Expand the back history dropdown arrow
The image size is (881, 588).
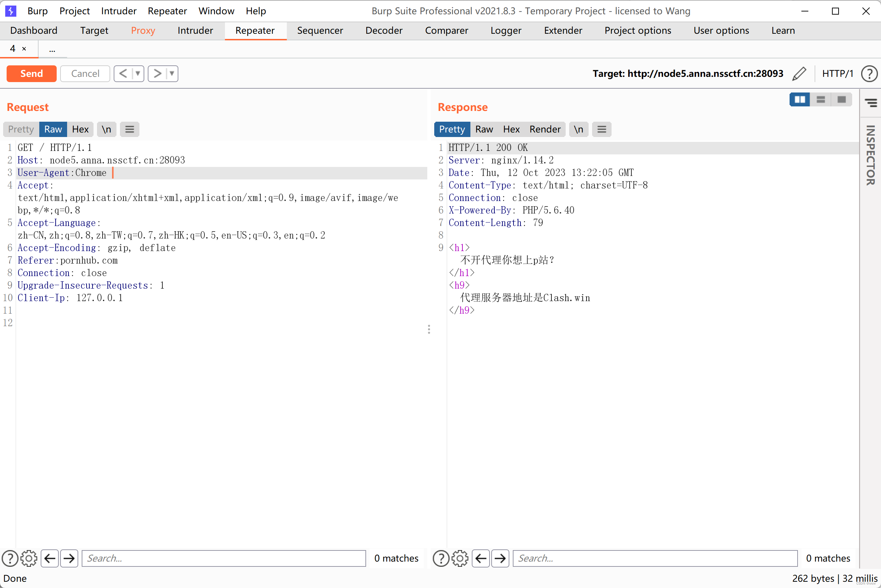pos(138,73)
